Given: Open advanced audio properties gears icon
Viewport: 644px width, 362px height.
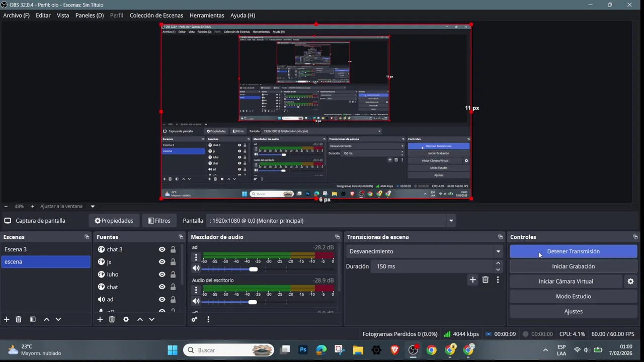Looking at the screenshot, I should click(x=194, y=319).
